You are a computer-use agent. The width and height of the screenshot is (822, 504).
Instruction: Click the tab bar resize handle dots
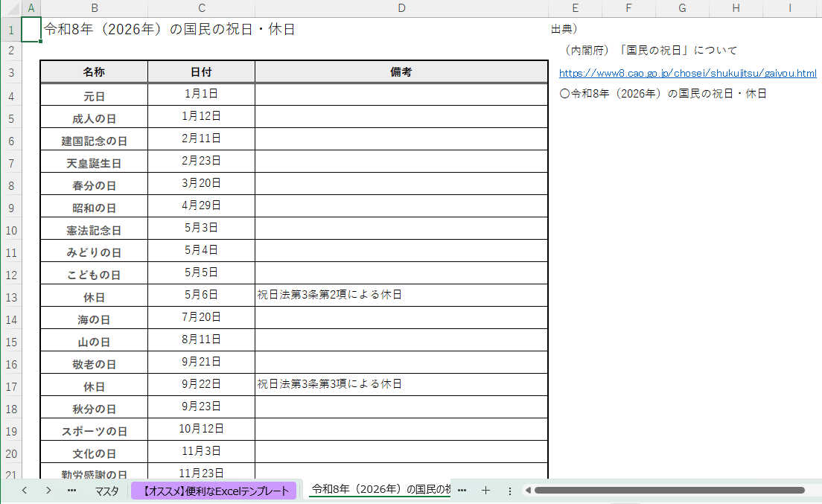point(509,491)
